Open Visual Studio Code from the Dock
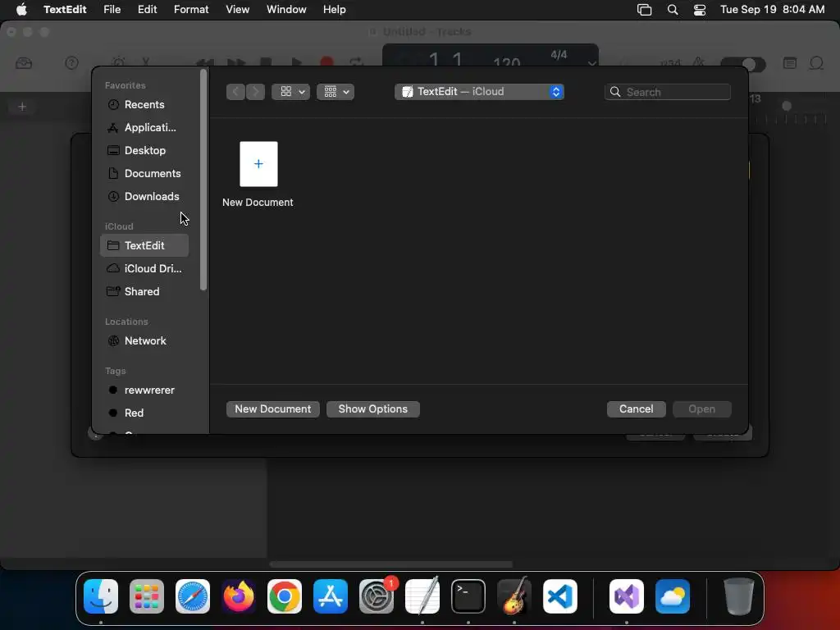This screenshot has width=840, height=630. click(x=560, y=596)
